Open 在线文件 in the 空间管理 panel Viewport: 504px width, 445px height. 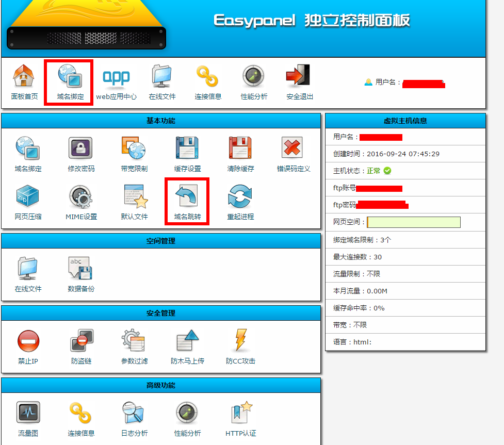(x=28, y=268)
